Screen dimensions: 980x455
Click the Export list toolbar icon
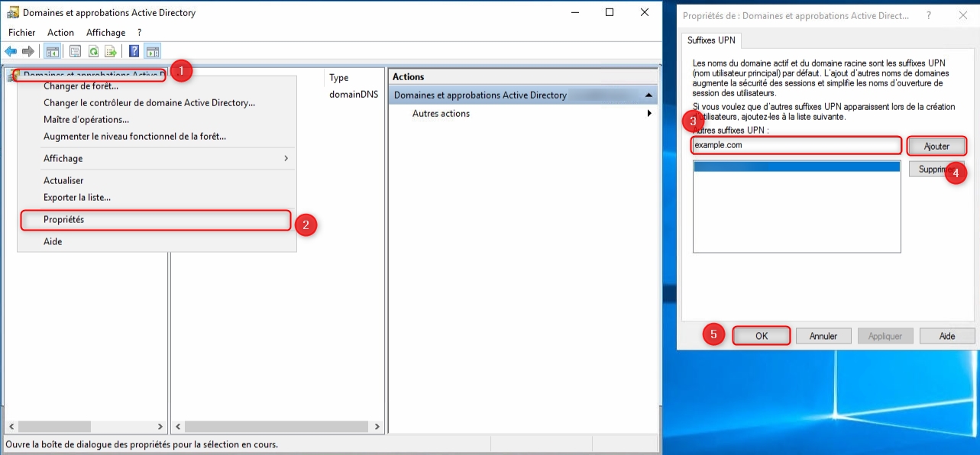pyautogui.click(x=111, y=51)
